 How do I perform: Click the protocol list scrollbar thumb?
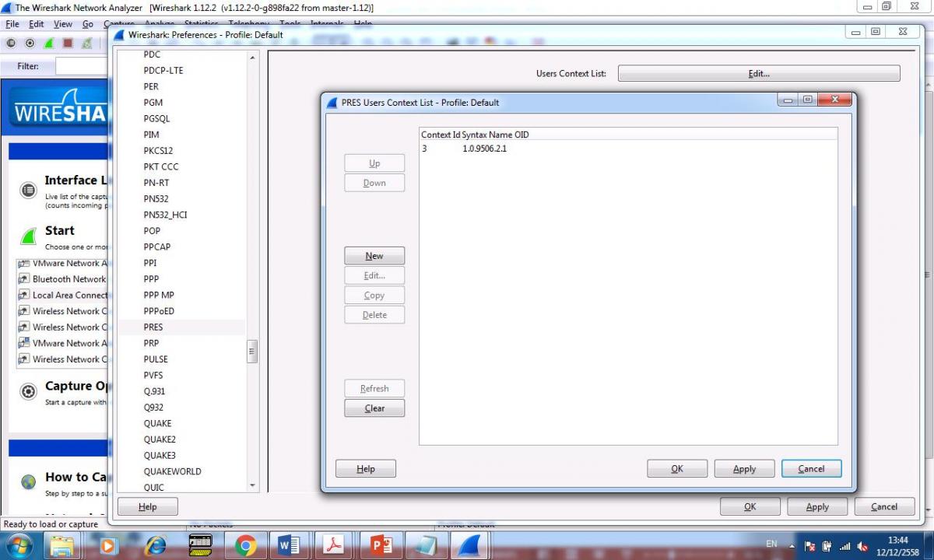coord(252,352)
